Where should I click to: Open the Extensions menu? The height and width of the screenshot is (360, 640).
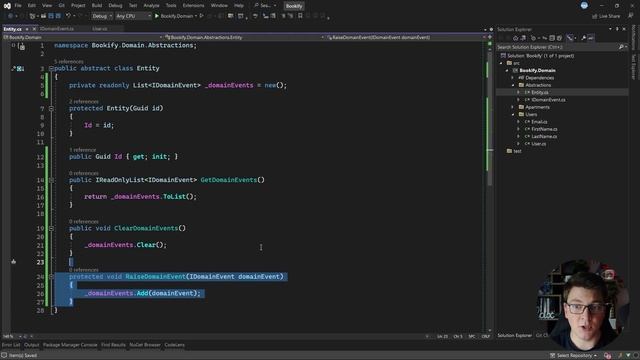193,6
